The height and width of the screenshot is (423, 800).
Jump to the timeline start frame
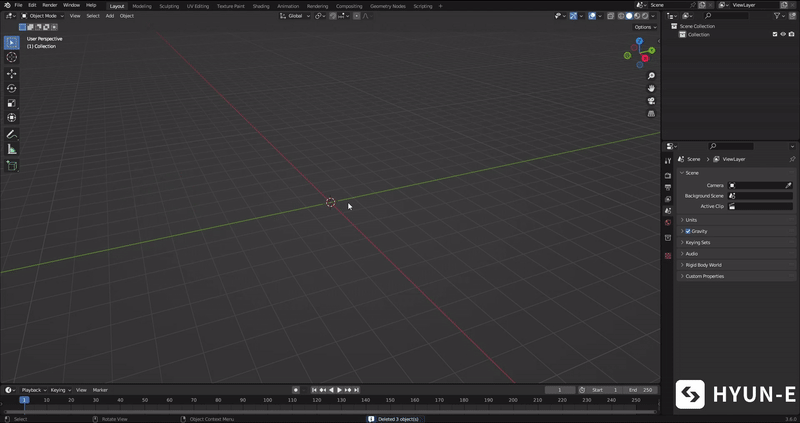[x=314, y=390]
